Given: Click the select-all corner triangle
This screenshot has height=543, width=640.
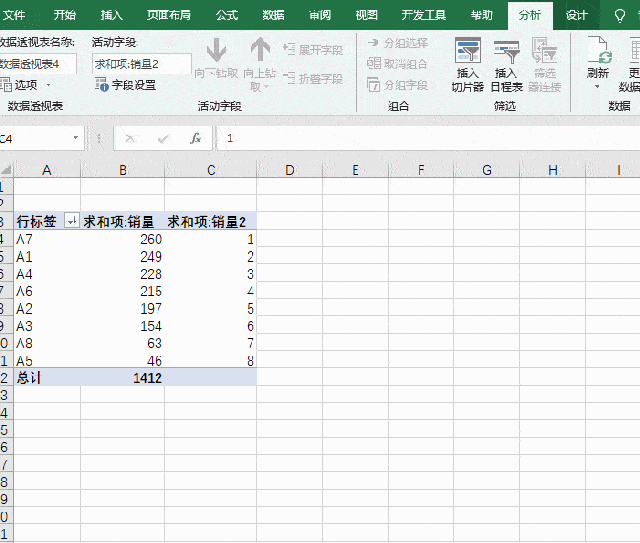Looking at the screenshot, I should (7, 170).
